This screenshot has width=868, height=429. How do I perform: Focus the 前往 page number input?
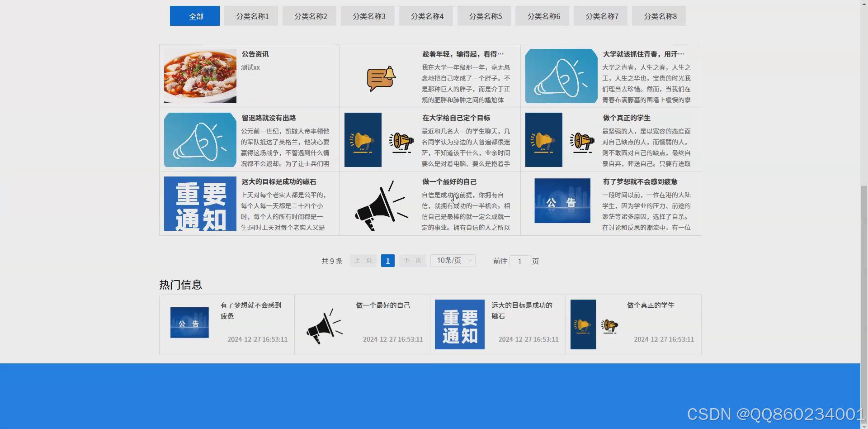click(x=520, y=261)
